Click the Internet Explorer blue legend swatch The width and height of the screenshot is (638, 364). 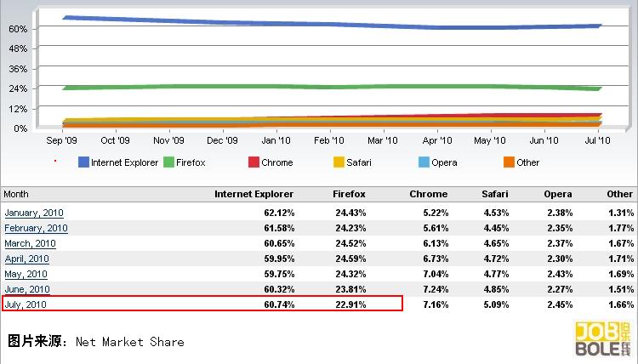pos(83,162)
